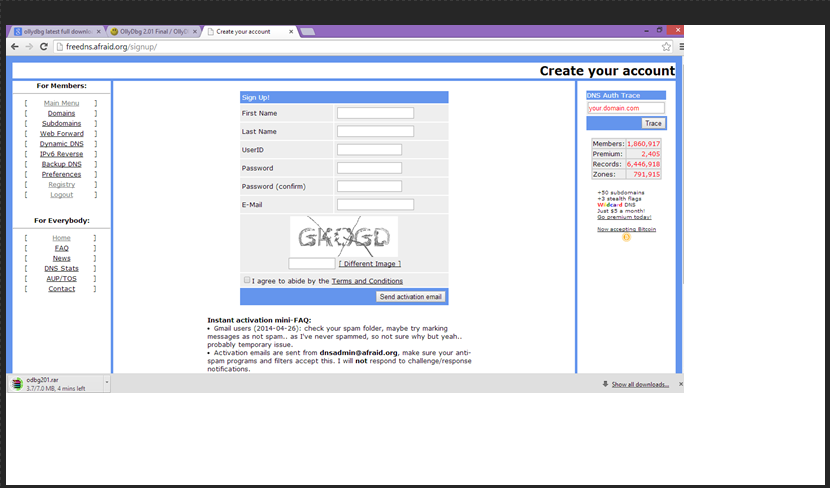Viewport: 830px width, 488px height.
Task: Click the captcha text input box
Action: [x=312, y=263]
